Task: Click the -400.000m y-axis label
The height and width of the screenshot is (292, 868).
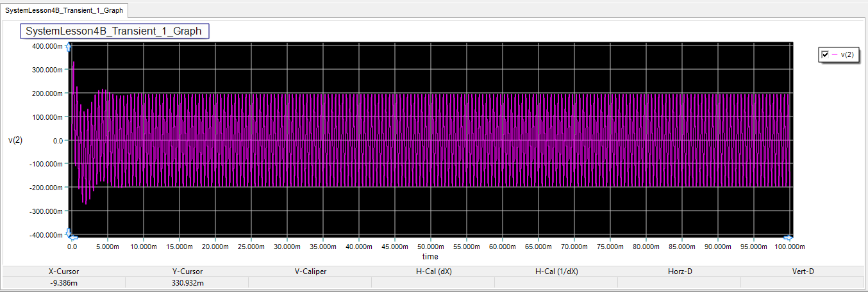Action: [x=46, y=235]
